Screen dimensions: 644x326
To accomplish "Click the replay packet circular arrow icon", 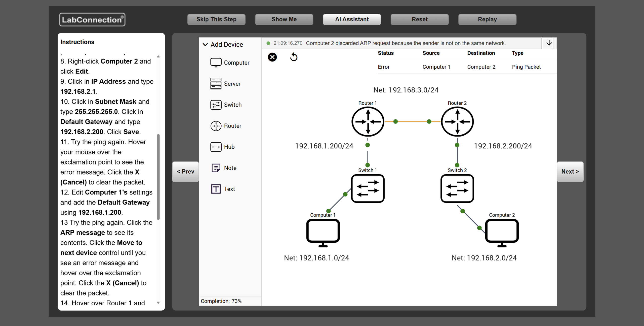I will pyautogui.click(x=294, y=57).
